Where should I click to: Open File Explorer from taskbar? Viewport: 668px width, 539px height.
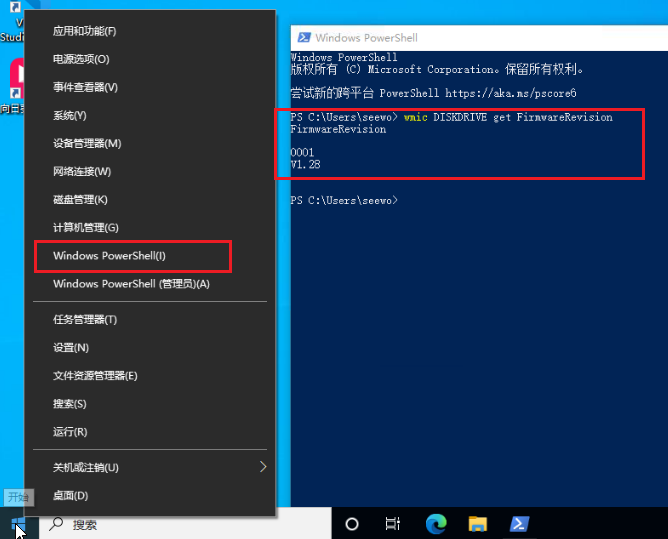(478, 524)
